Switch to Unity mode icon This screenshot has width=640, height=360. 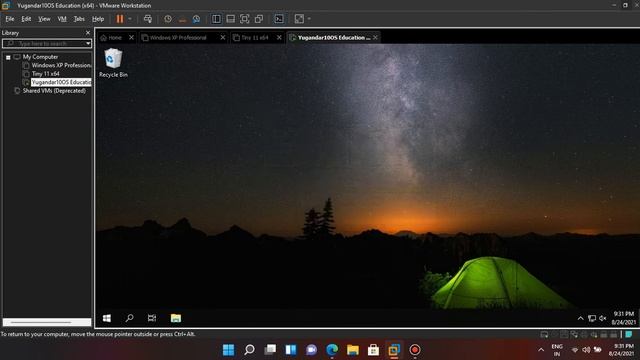259,19
